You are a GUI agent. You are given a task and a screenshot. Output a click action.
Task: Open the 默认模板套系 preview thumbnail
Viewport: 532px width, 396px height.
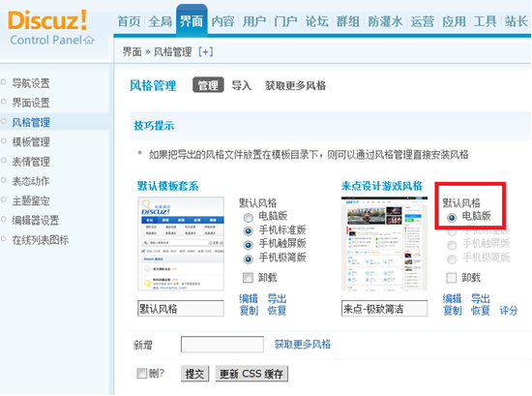point(181,244)
